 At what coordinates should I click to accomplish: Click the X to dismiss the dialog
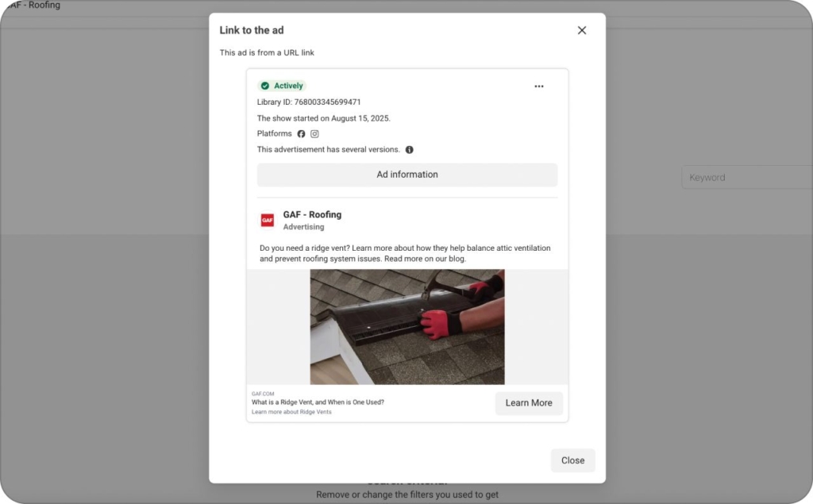[581, 29]
